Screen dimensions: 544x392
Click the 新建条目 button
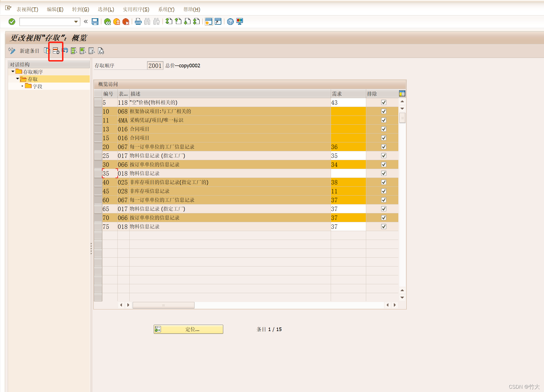tap(29, 51)
